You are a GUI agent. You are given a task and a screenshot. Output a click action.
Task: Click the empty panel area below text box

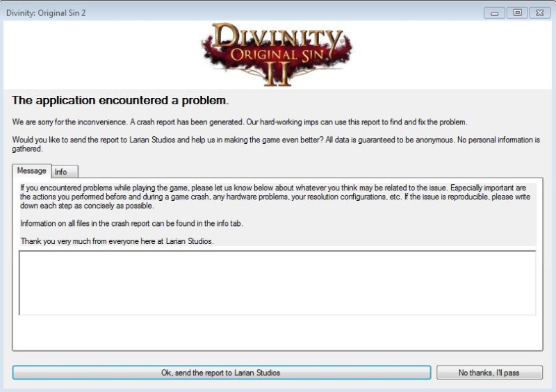click(x=277, y=332)
